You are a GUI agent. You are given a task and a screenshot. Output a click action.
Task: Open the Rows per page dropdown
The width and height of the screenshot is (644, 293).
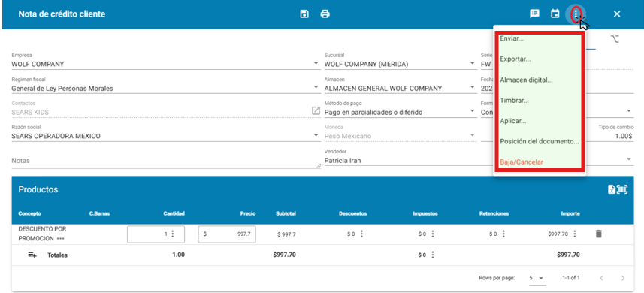[537, 278]
